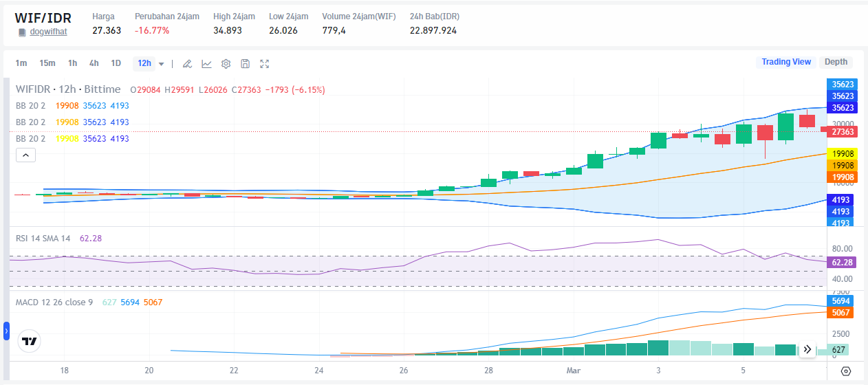Click the volume value 779,4
Image resolution: width=868 pixels, height=385 pixels.
[334, 30]
